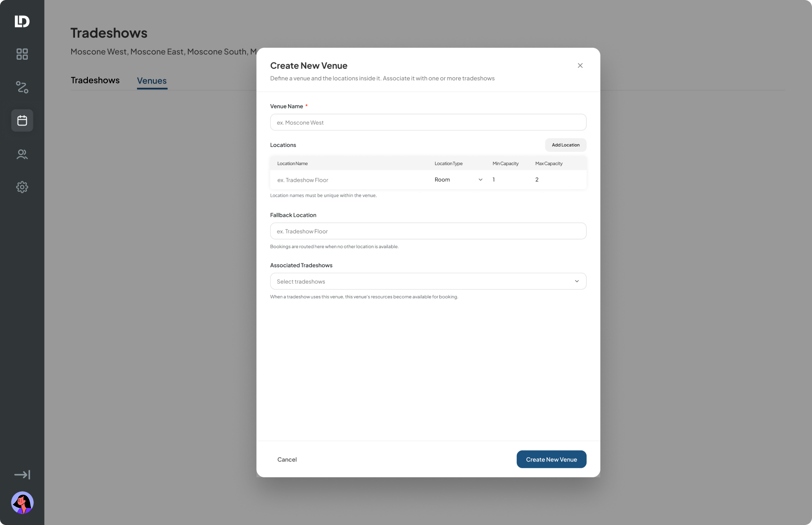The width and height of the screenshot is (812, 525).
Task: Click the Create New Venue button
Action: pyautogui.click(x=551, y=459)
